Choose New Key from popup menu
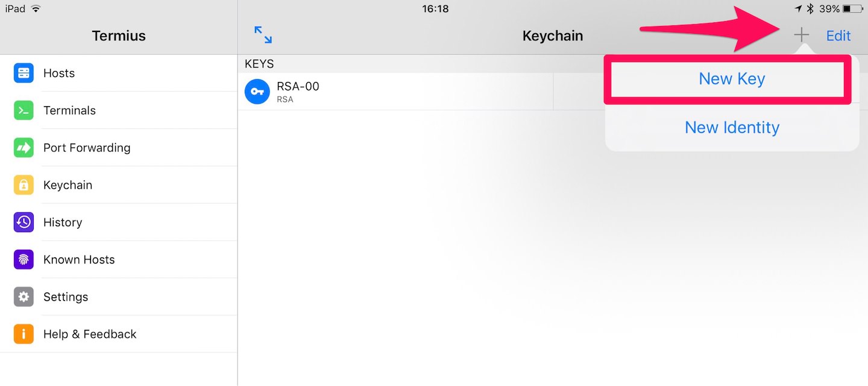 click(732, 79)
